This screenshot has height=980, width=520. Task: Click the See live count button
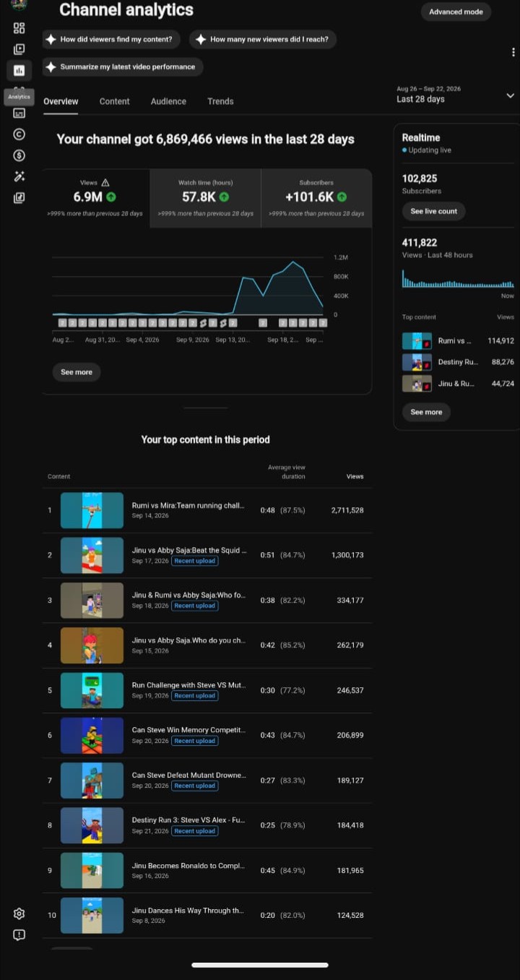[x=434, y=211]
